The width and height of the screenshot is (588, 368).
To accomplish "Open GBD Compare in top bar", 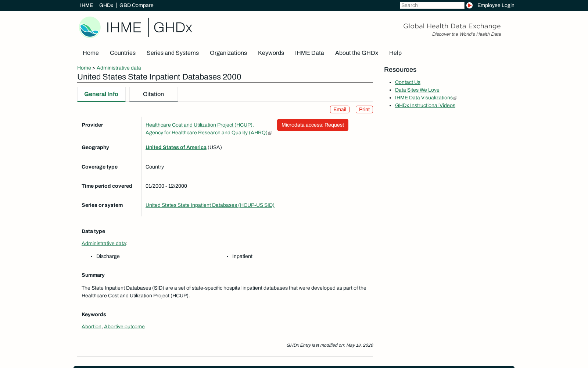I will click(x=136, y=5).
